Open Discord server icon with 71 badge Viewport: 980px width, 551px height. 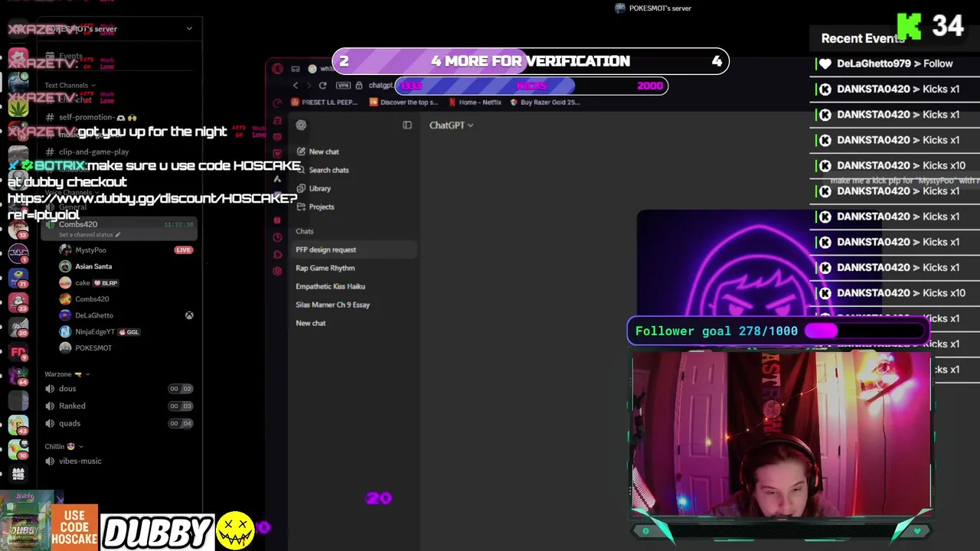tap(18, 276)
